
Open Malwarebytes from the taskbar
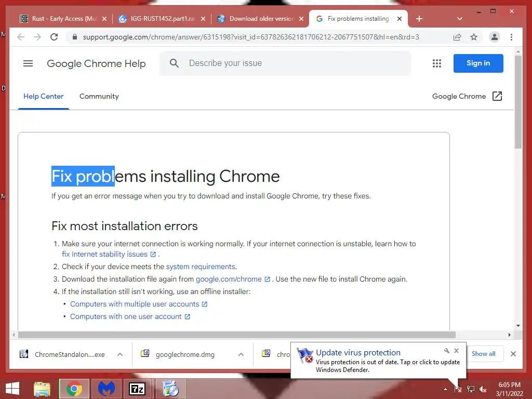pos(106,389)
